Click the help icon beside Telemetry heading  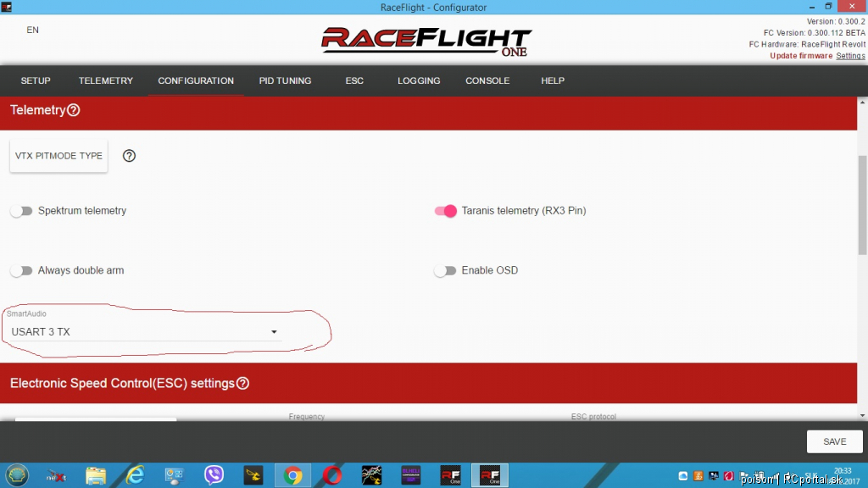(x=73, y=110)
